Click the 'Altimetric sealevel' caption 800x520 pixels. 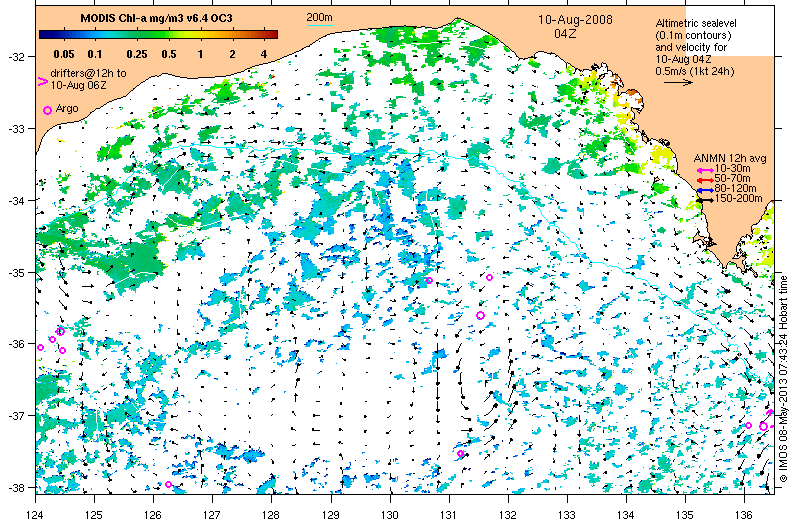(696, 23)
